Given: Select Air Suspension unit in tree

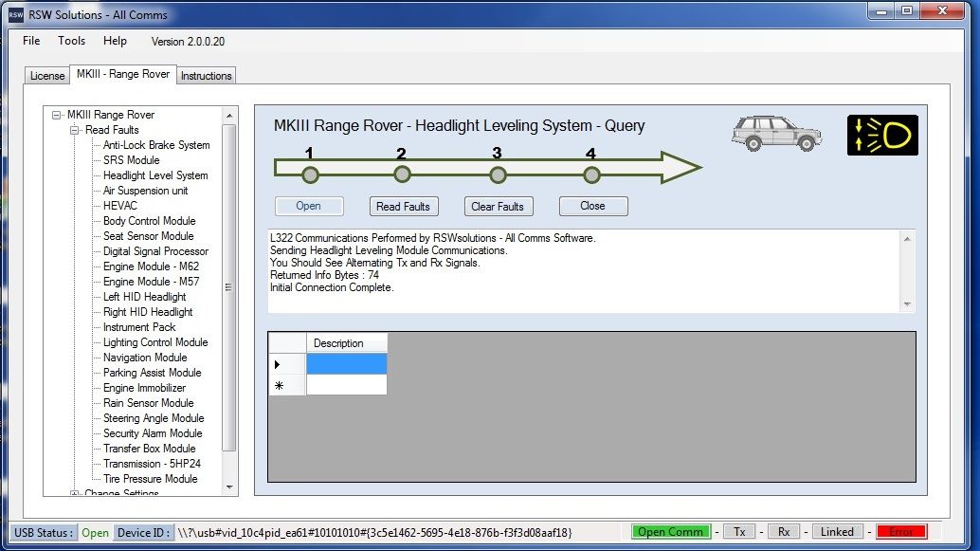Looking at the screenshot, I should point(145,191).
